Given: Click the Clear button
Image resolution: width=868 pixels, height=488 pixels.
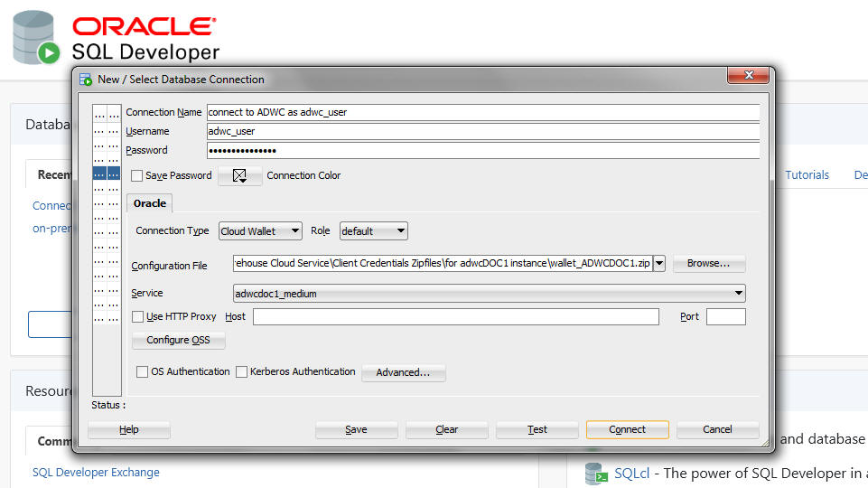Looking at the screenshot, I should point(447,429).
